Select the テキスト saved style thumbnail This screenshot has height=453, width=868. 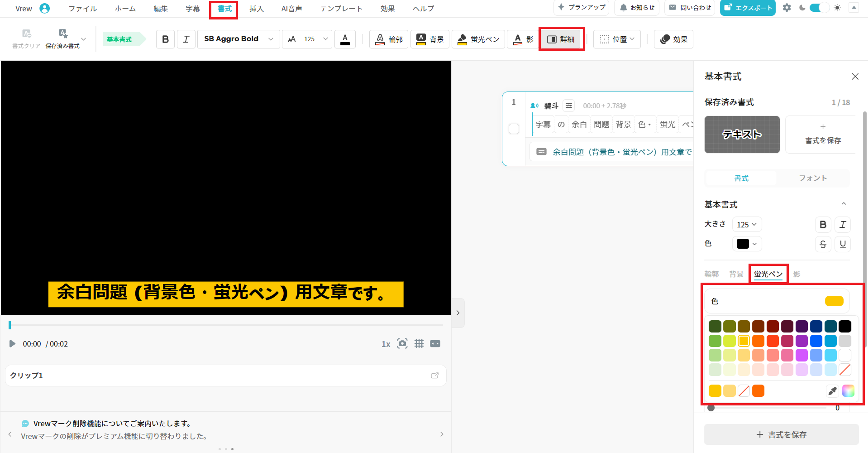pyautogui.click(x=742, y=135)
